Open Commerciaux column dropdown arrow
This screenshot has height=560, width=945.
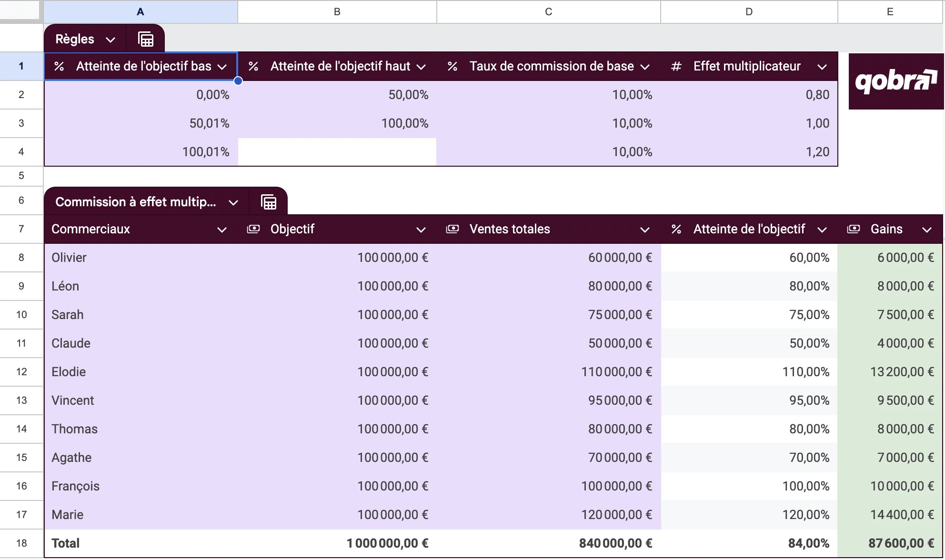[222, 230]
